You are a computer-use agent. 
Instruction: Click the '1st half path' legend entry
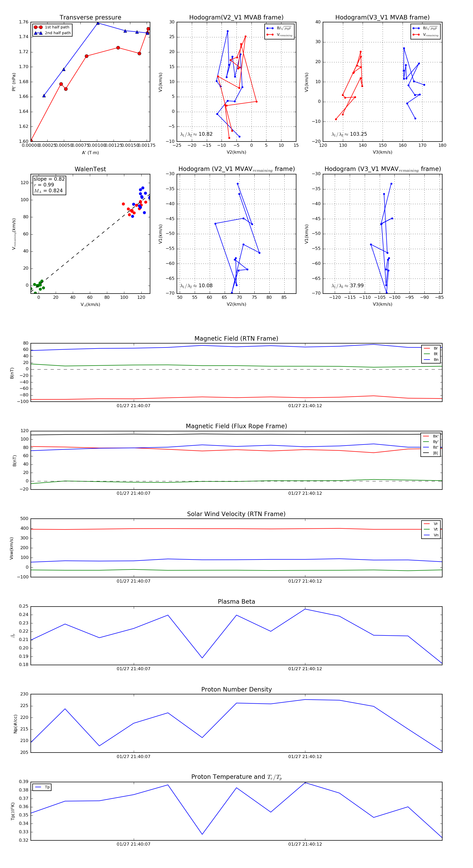coord(52,27)
